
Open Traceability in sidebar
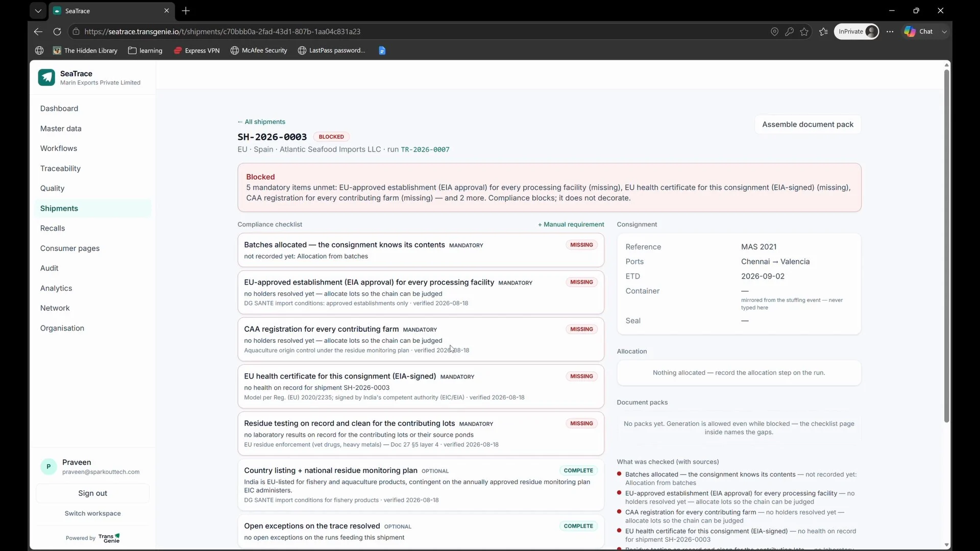tap(60, 168)
